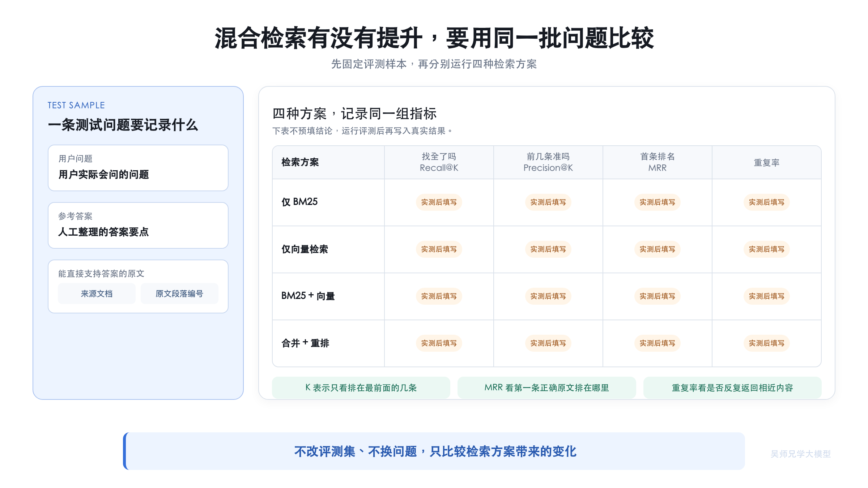
Task: Select the 仅 BM25 row label
Action: tap(299, 202)
